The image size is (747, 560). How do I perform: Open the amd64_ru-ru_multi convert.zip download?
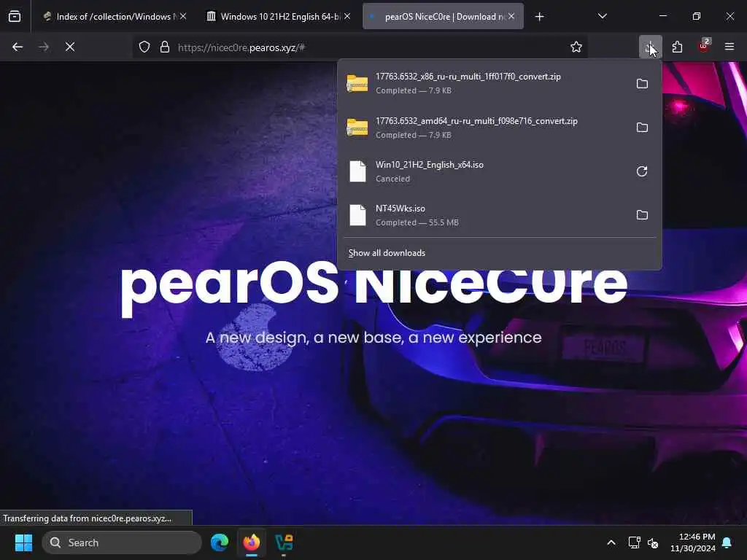click(x=486, y=128)
